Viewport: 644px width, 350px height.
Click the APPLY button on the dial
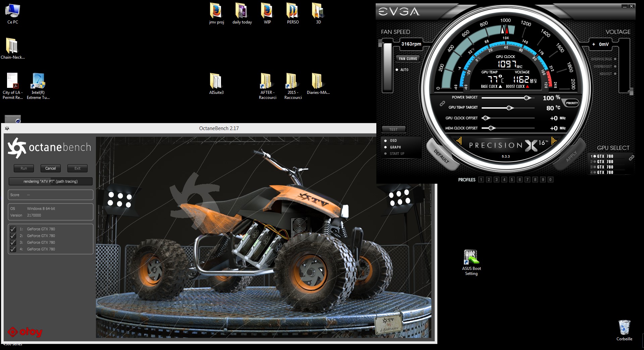click(571, 156)
